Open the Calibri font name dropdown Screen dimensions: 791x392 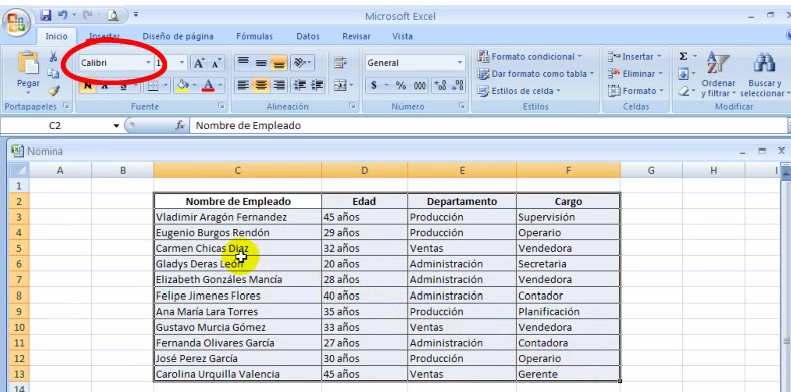click(148, 63)
